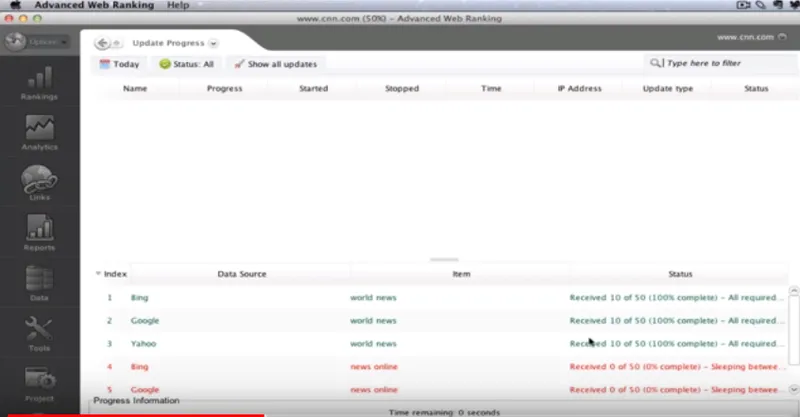The image size is (800, 417).
Task: Open the Tools section in sidebar
Action: [x=39, y=333]
